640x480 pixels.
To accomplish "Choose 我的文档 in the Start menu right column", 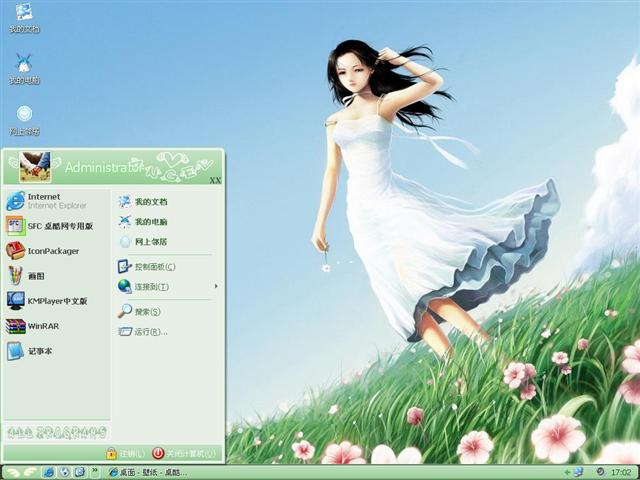I will pos(143,202).
